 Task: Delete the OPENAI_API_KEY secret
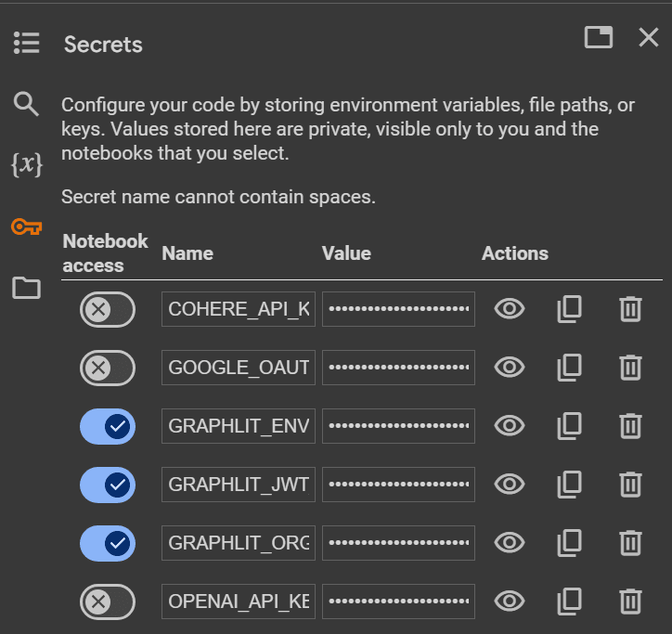click(630, 602)
